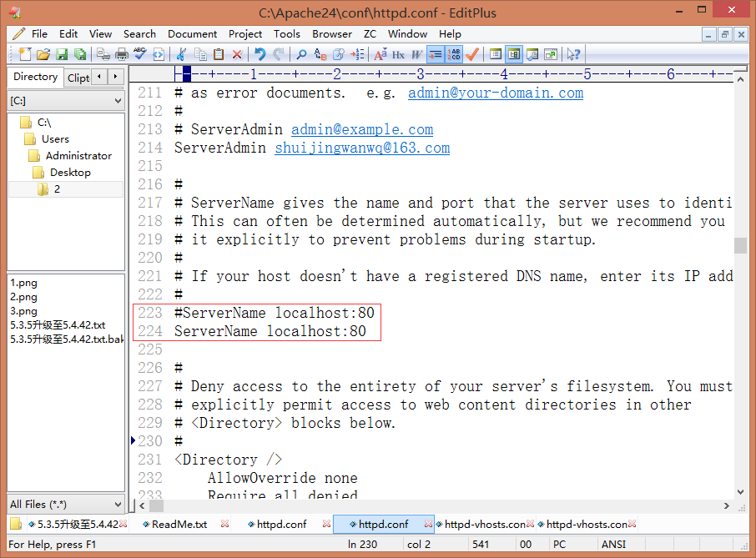Click the Save file toolbar icon
The width and height of the screenshot is (756, 558).
click(x=62, y=54)
